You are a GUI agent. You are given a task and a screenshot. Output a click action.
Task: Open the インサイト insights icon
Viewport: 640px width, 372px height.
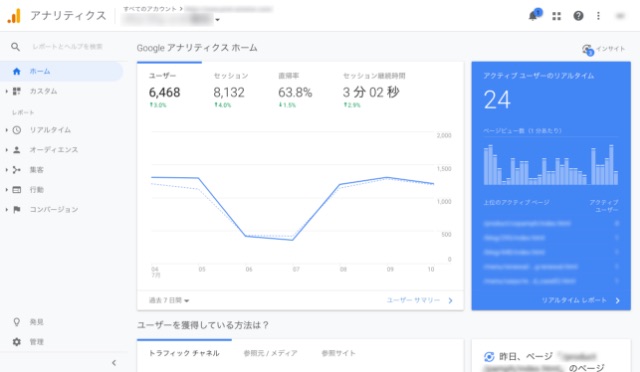pyautogui.click(x=587, y=49)
